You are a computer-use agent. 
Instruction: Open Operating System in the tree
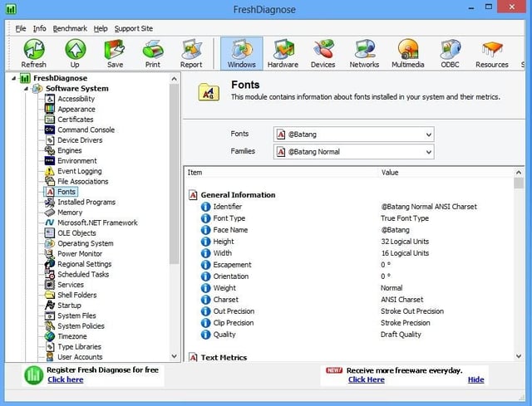pyautogui.click(x=85, y=243)
